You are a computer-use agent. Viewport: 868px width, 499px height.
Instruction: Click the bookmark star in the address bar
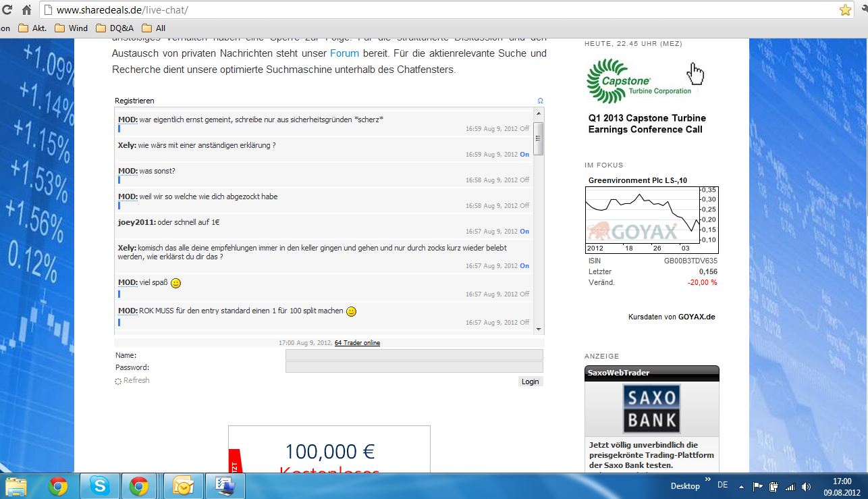[845, 11]
